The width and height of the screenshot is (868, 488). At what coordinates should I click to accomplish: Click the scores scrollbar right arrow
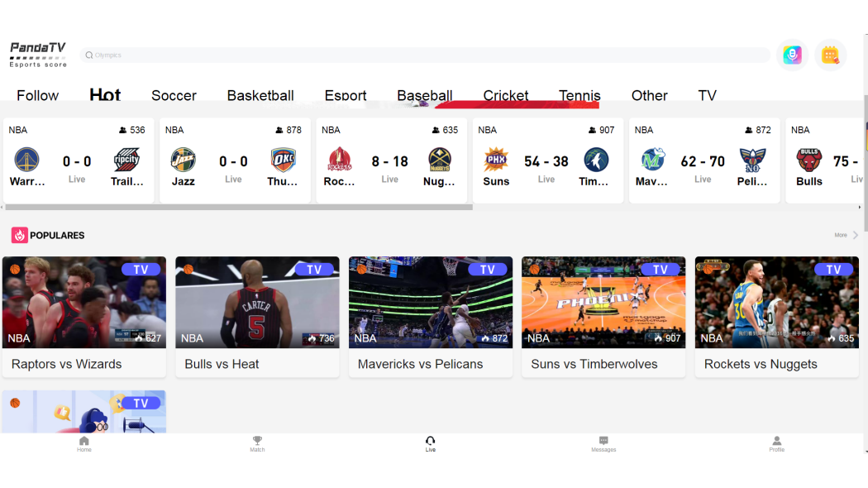(x=859, y=207)
